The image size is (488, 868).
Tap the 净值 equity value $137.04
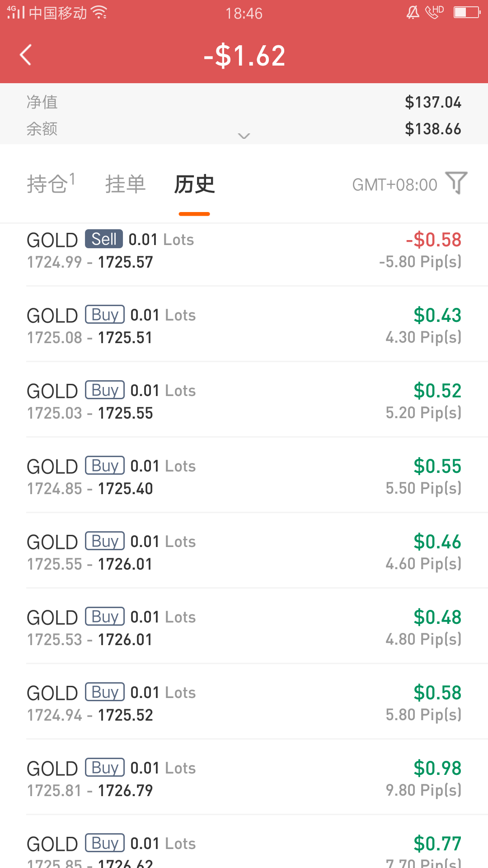[432, 102]
